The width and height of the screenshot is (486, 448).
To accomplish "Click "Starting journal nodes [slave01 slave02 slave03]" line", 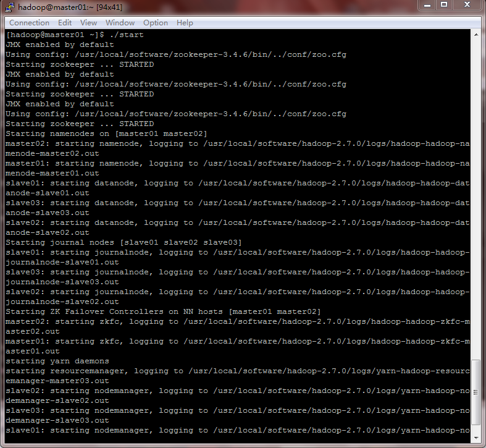I will click(124, 242).
